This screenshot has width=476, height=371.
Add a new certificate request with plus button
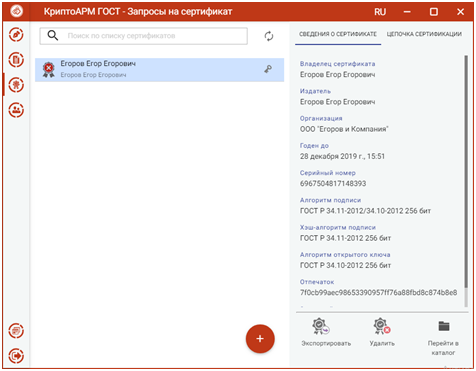(x=260, y=339)
